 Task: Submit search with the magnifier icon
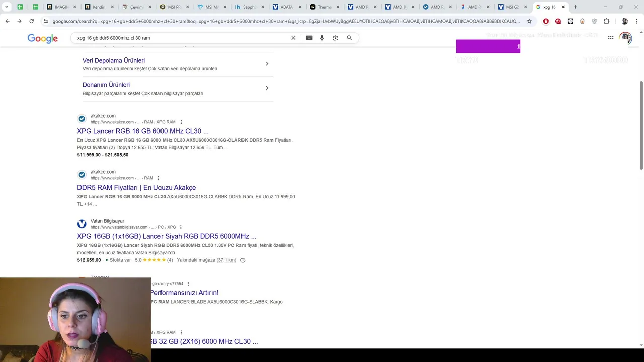[349, 38]
